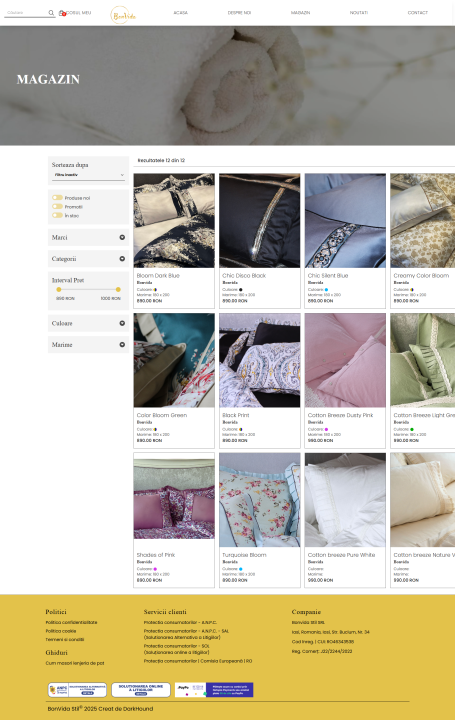Toggle the Produse noi filter
455x720 pixels.
pyautogui.click(x=57, y=197)
